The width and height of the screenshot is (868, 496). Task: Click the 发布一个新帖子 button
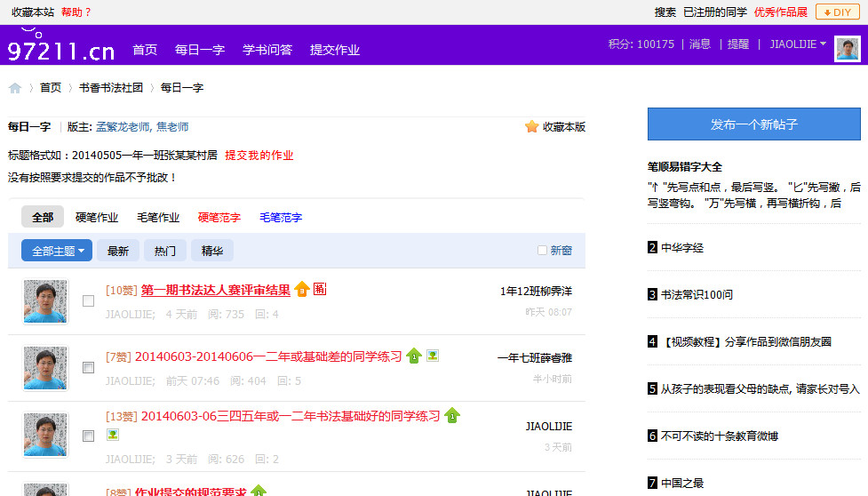pos(754,124)
